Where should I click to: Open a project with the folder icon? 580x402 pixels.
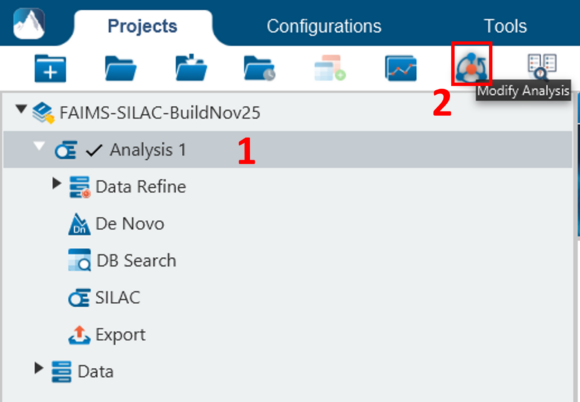[x=121, y=68]
